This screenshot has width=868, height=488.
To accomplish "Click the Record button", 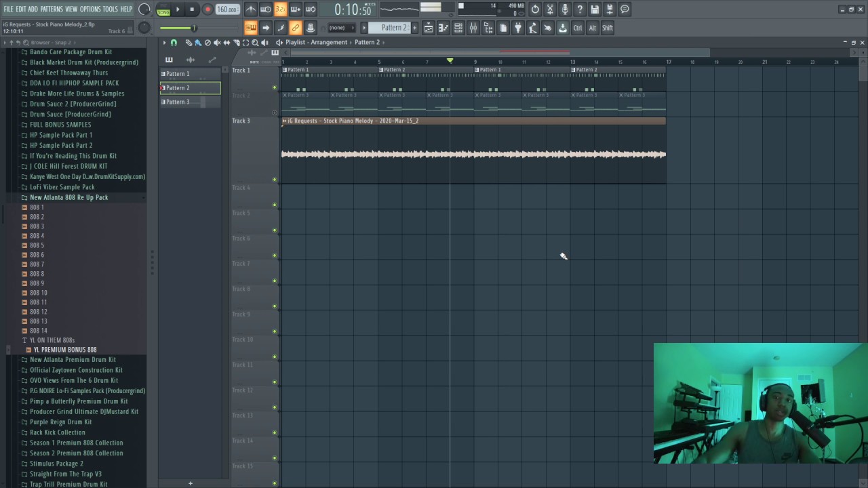I will pyautogui.click(x=208, y=9).
